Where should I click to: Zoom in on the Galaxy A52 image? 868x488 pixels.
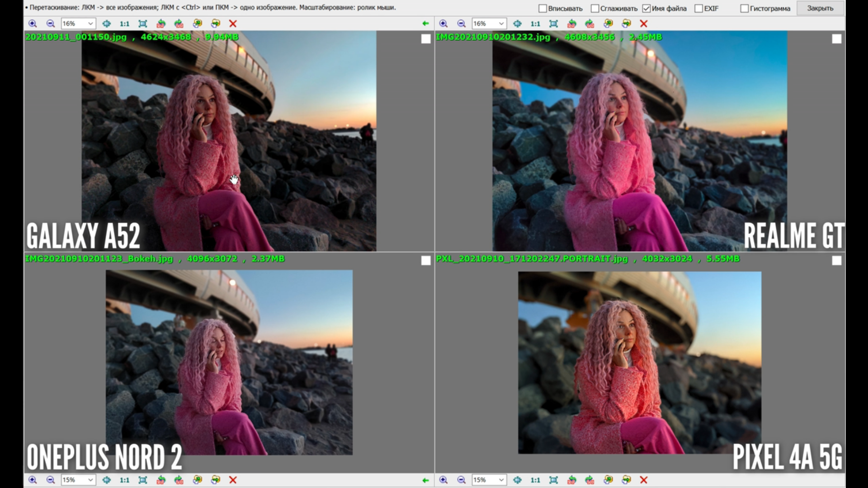pyautogui.click(x=33, y=23)
